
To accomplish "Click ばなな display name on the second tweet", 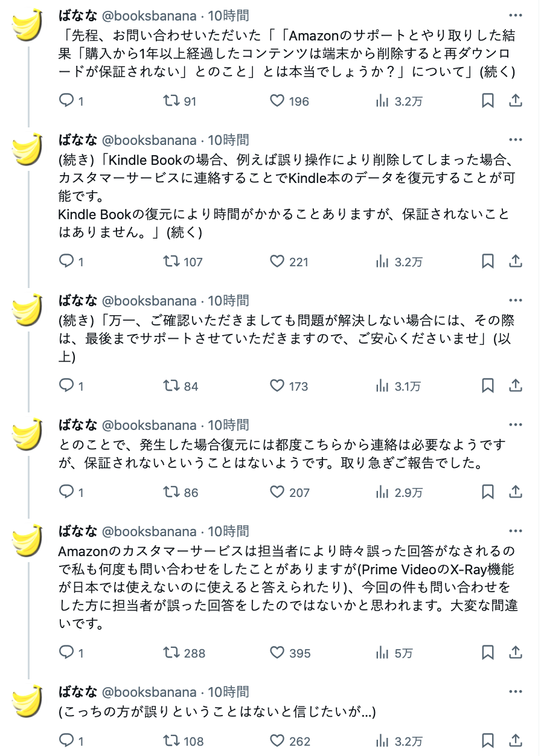I will coord(77,140).
